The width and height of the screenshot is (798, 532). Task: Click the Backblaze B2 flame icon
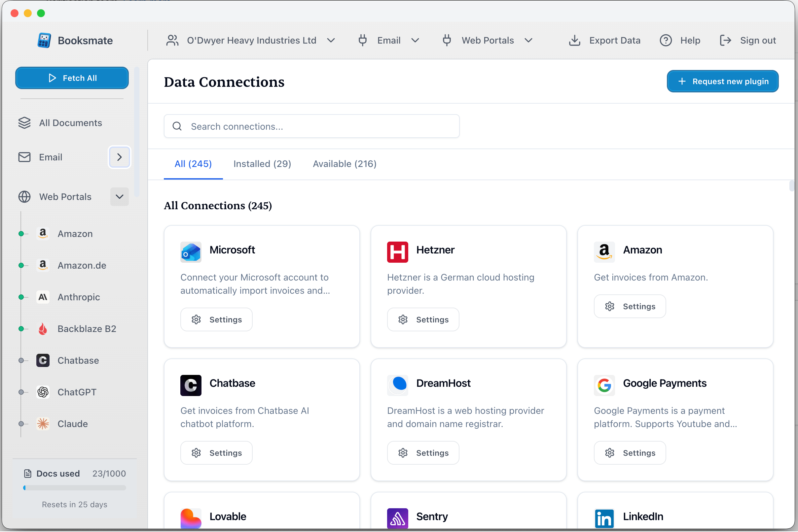coord(43,329)
